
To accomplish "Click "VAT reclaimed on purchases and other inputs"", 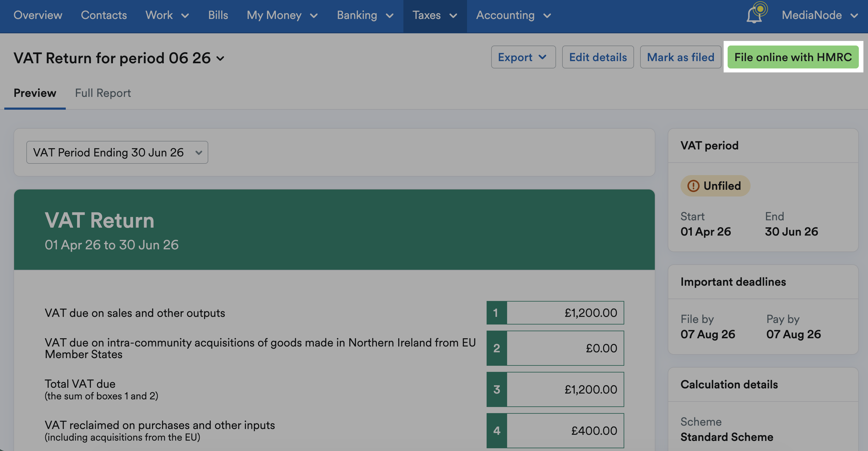I will (160, 425).
